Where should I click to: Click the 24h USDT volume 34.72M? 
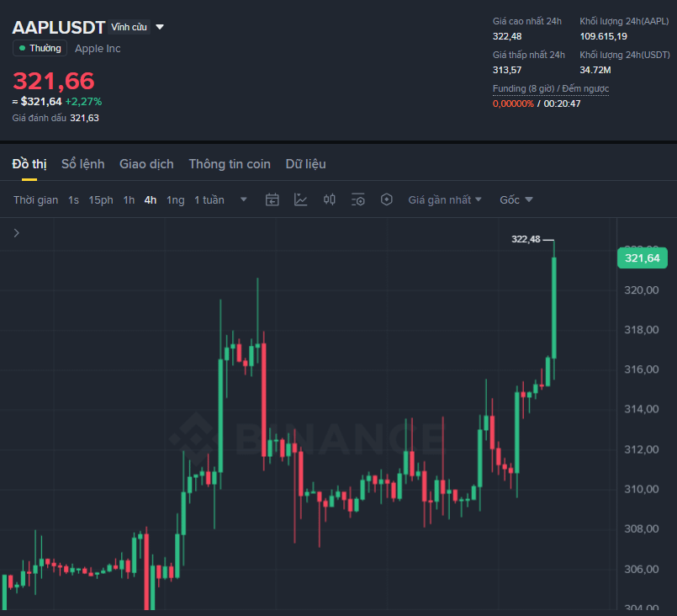pyautogui.click(x=595, y=70)
